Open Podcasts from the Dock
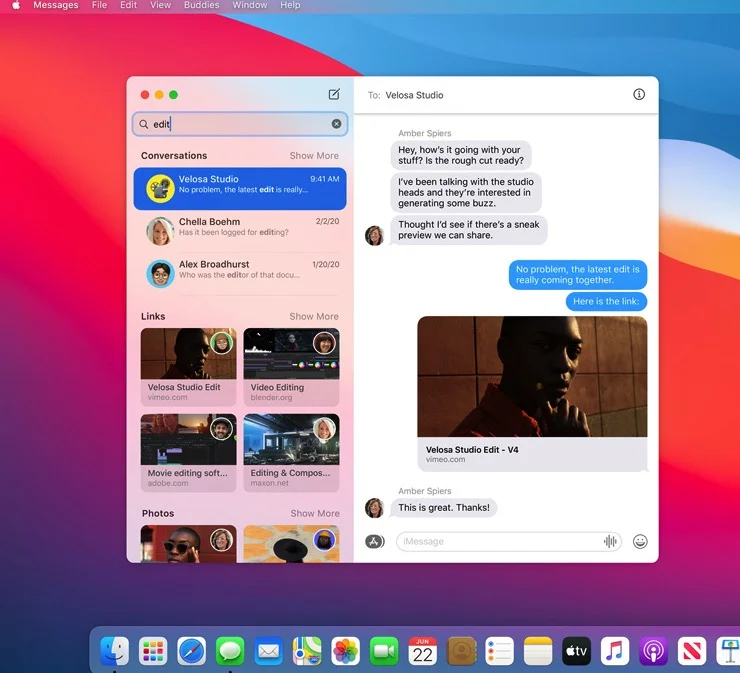Image resolution: width=740 pixels, height=673 pixels. [x=654, y=651]
